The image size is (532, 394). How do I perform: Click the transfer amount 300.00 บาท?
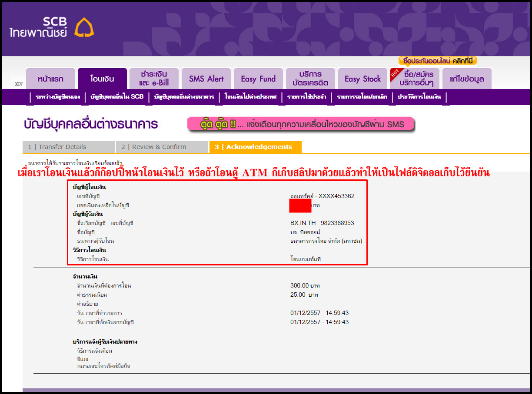(x=305, y=286)
